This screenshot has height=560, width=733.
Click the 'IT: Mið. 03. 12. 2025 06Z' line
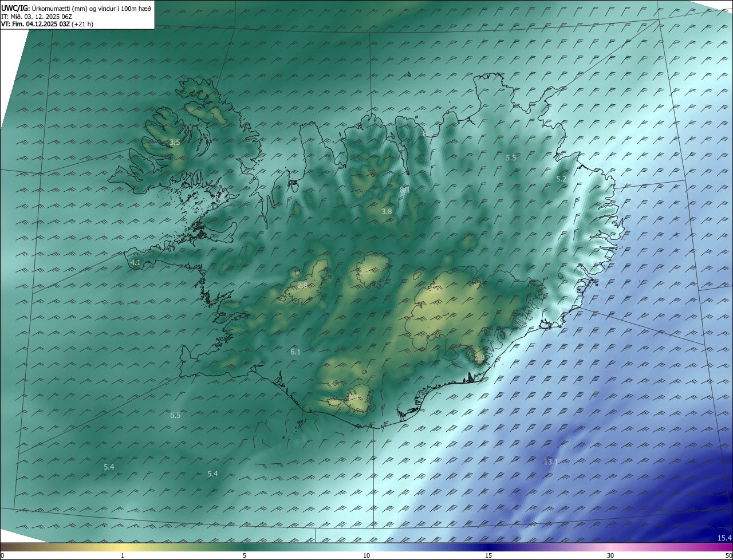36,17
